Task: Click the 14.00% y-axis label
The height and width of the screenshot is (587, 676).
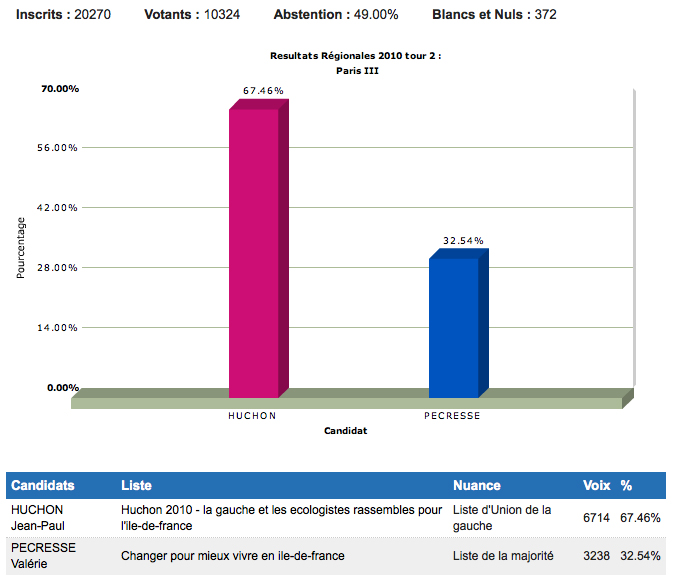Action: (x=57, y=328)
